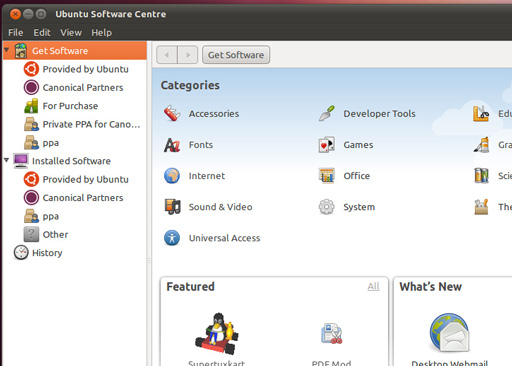The width and height of the screenshot is (512, 366).
Task: Close the Ubuntu Software Centre window
Action: pyautogui.click(x=15, y=14)
